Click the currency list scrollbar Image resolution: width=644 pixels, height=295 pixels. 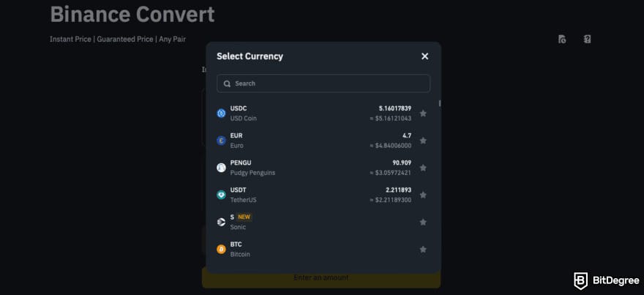(x=439, y=104)
